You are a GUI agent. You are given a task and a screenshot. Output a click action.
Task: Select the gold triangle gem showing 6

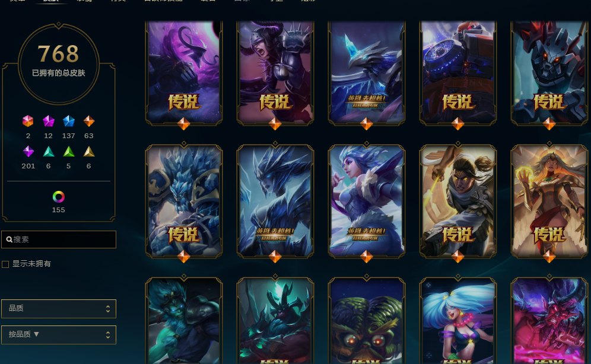(x=89, y=151)
